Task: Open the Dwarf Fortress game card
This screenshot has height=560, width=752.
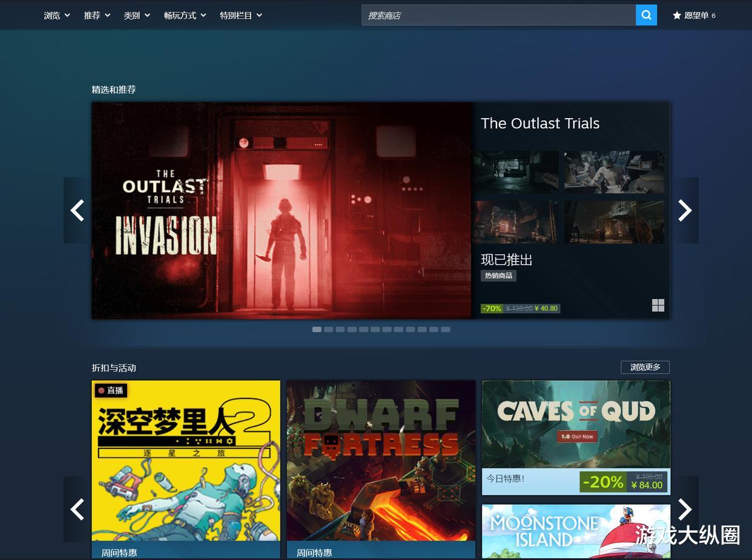Action: click(381, 469)
